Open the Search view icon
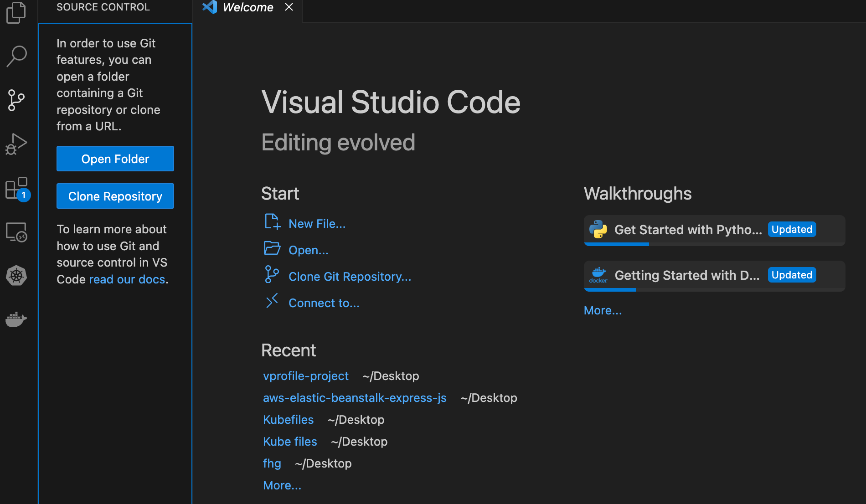The width and height of the screenshot is (866, 504). [x=16, y=56]
